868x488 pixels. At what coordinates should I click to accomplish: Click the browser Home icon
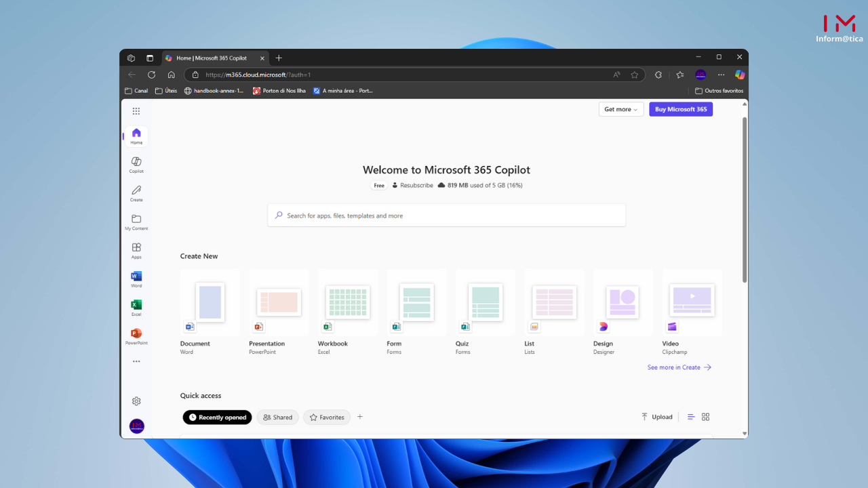pyautogui.click(x=171, y=75)
